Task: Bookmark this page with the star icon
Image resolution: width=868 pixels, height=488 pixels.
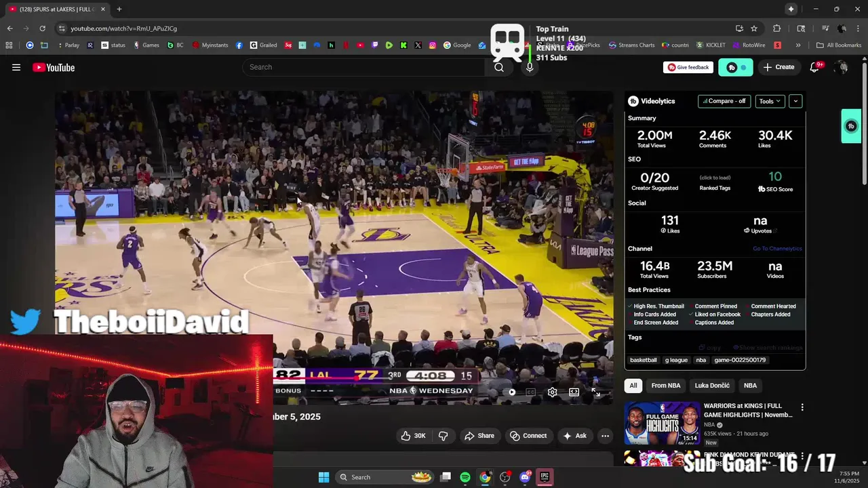Action: [754, 28]
